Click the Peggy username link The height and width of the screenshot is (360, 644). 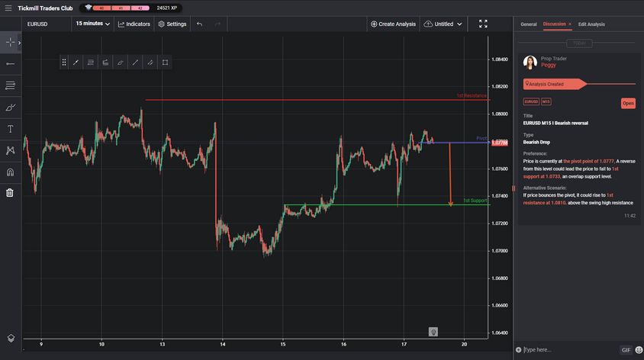coord(549,66)
